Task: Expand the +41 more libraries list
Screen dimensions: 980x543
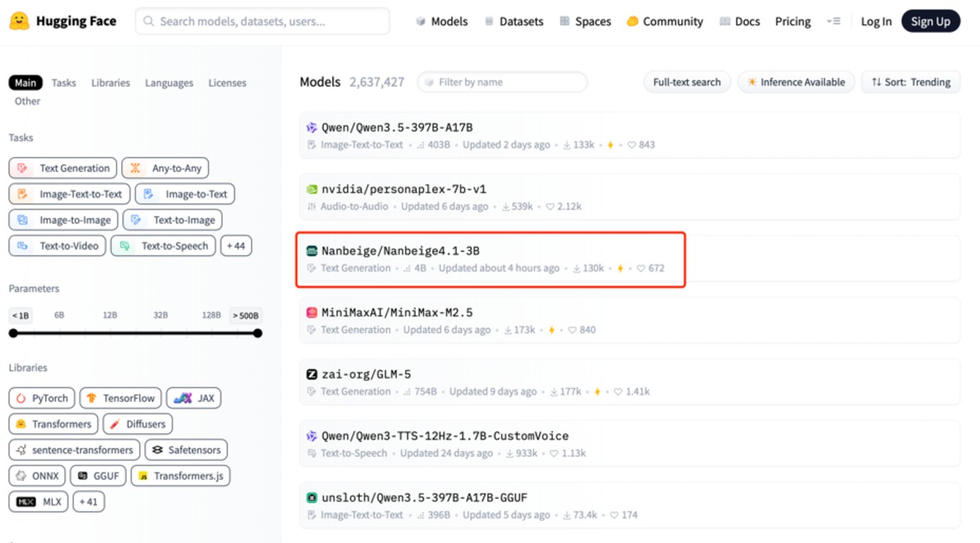Action: pyautogui.click(x=89, y=501)
